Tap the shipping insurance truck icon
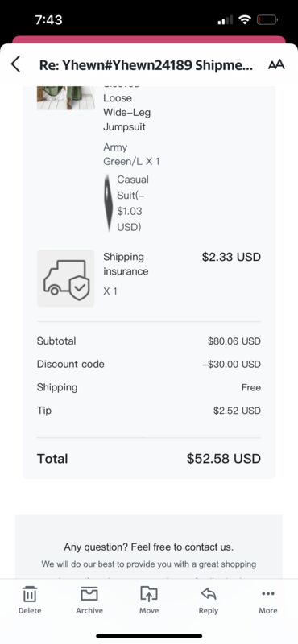 66,278
